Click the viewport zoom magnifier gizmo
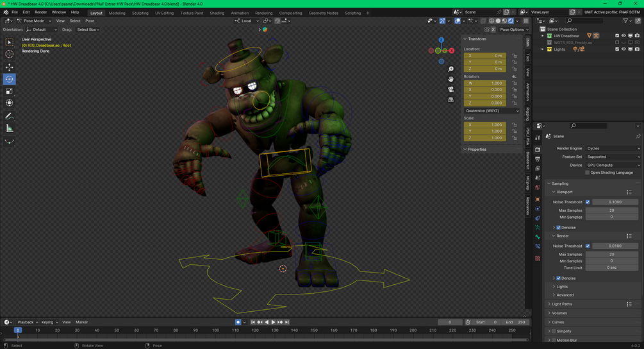This screenshot has width=644, height=349. click(451, 69)
